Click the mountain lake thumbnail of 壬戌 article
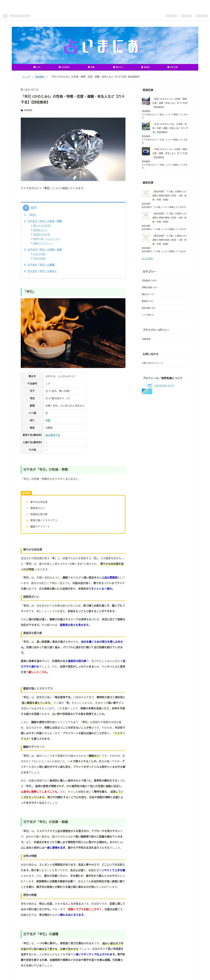The width and height of the screenshot is (210, 980). [146, 126]
